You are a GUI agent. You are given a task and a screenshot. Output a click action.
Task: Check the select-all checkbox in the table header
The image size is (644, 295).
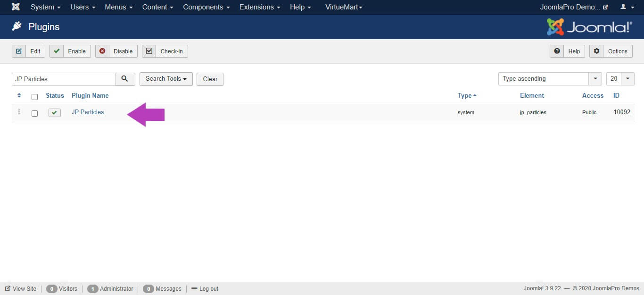point(34,97)
